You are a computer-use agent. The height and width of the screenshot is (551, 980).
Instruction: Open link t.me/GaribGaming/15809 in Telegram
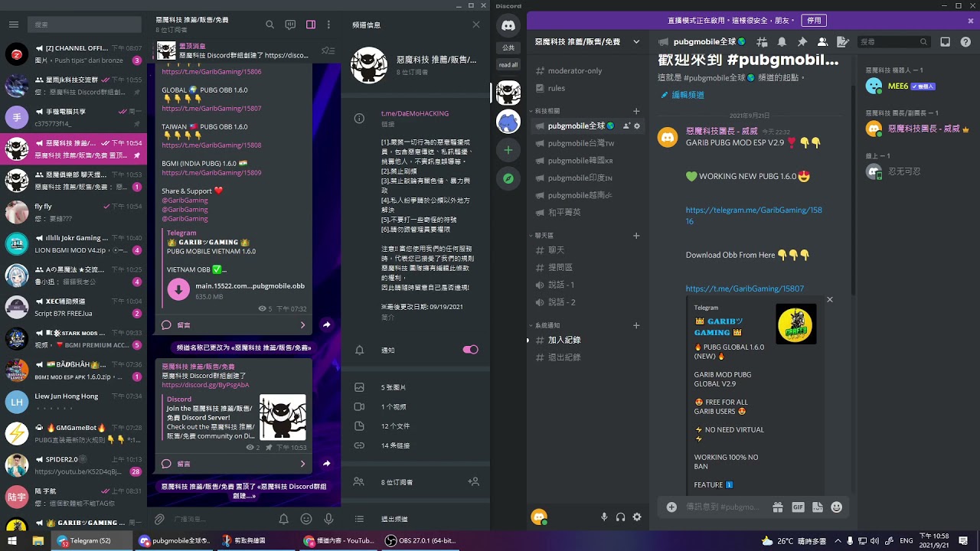pyautogui.click(x=211, y=173)
